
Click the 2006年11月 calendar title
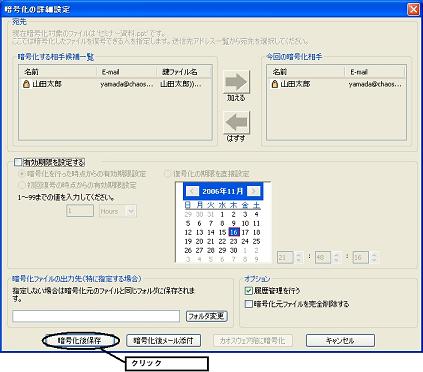[x=223, y=191]
